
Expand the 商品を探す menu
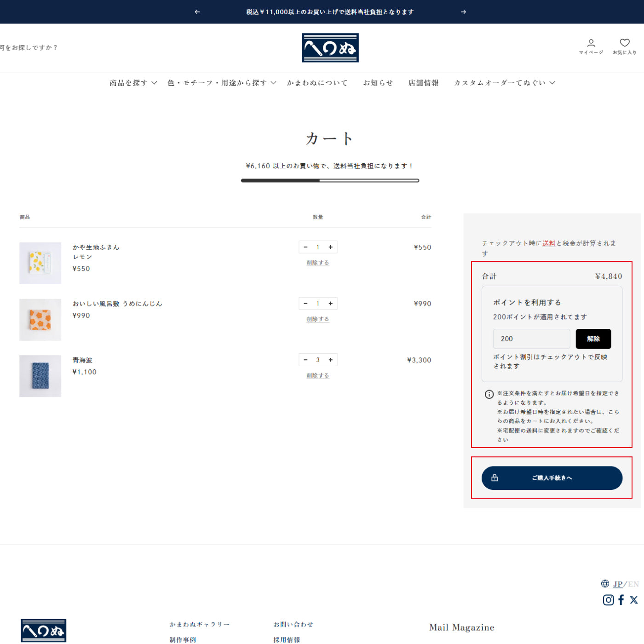pyautogui.click(x=133, y=83)
